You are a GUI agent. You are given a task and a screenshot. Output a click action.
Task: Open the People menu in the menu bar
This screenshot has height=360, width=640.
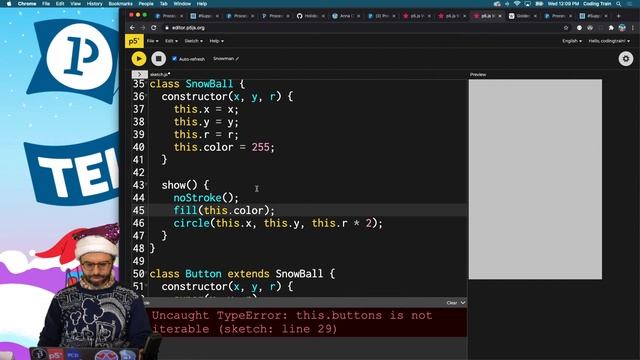pos(146,4)
